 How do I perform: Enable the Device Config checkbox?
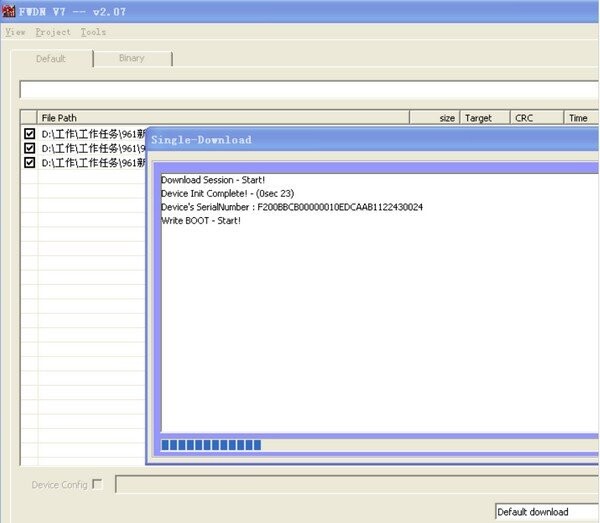tap(98, 484)
